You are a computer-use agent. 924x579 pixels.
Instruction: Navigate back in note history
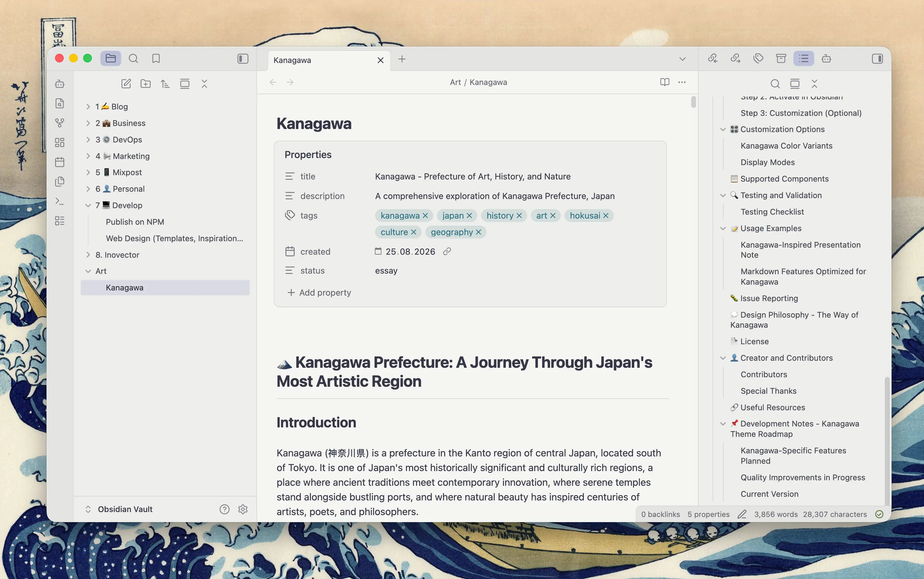(x=273, y=82)
